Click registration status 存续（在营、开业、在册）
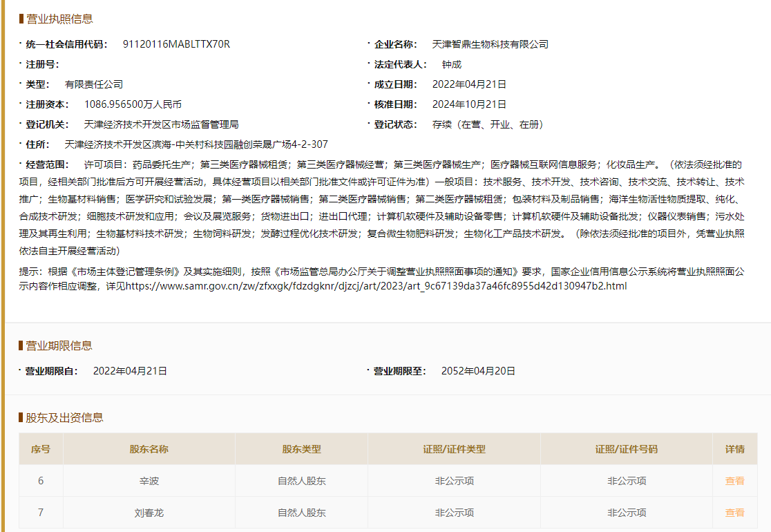Viewport: 771px width, 532px height. [x=487, y=124]
